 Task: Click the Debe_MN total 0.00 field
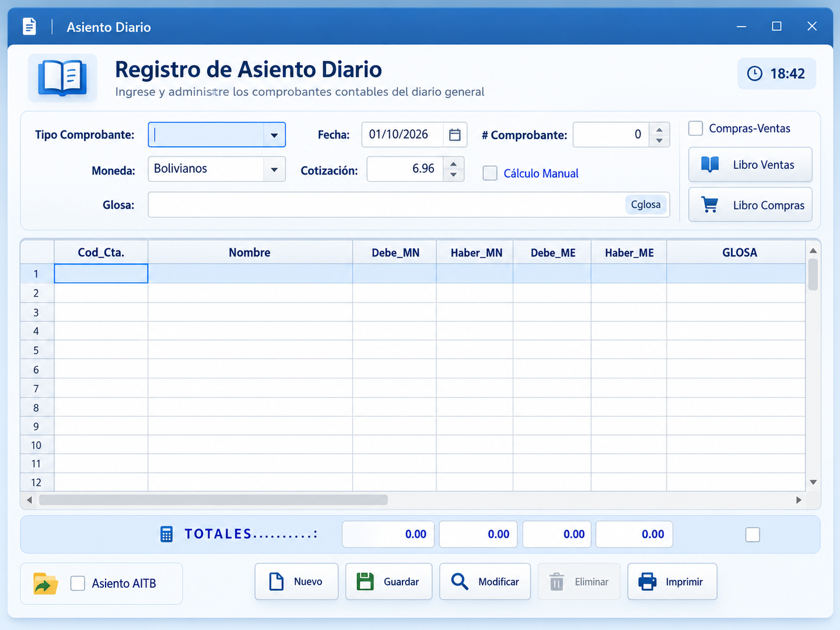coord(389,534)
